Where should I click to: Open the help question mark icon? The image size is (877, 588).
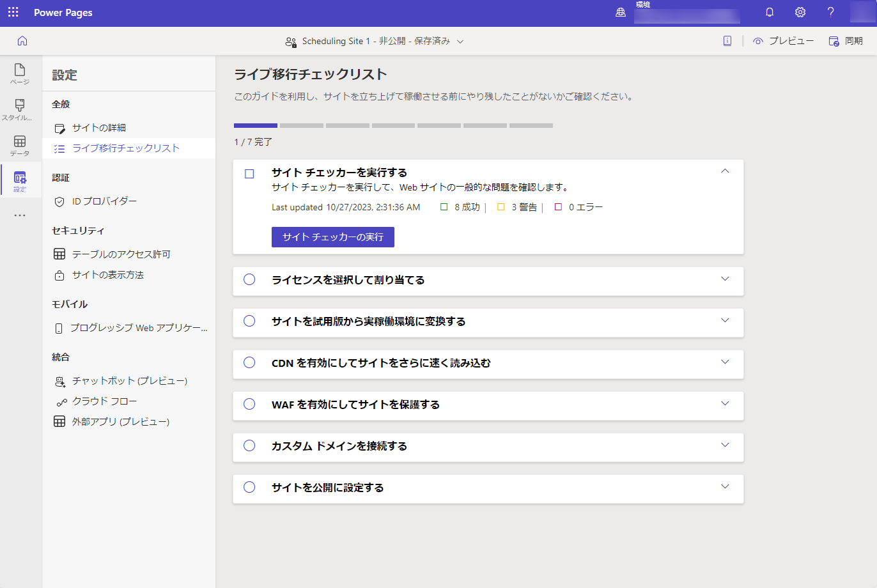point(830,12)
